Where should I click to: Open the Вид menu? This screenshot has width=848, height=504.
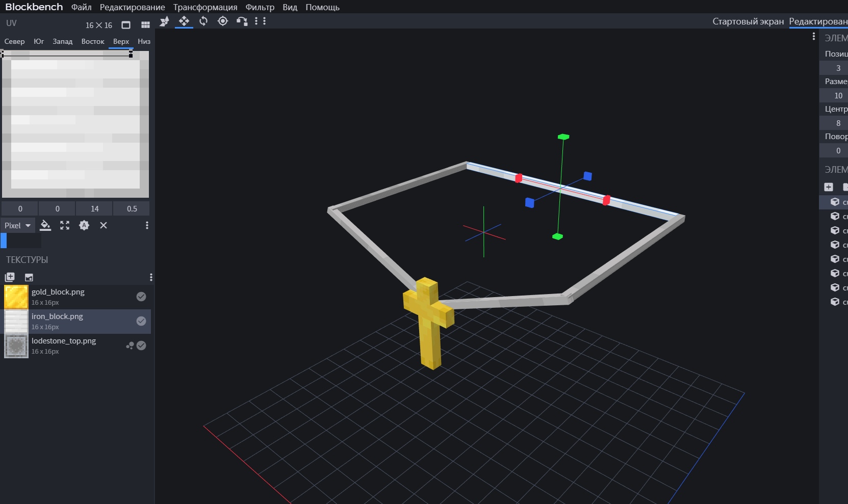point(290,7)
